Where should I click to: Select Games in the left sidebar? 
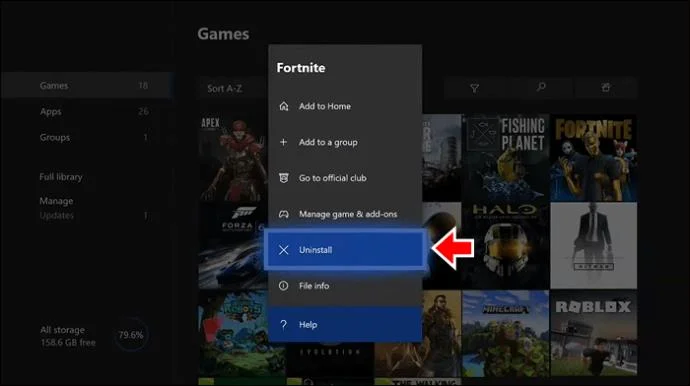[x=86, y=85]
